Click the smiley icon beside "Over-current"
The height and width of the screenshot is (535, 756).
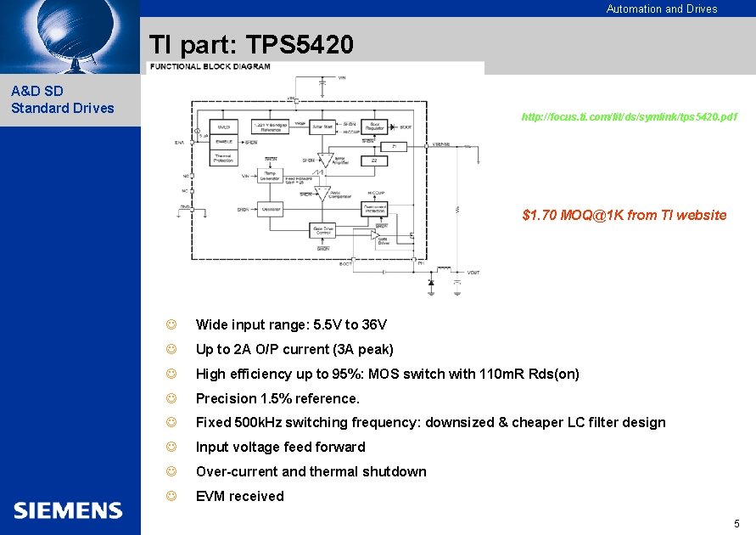[171, 471]
